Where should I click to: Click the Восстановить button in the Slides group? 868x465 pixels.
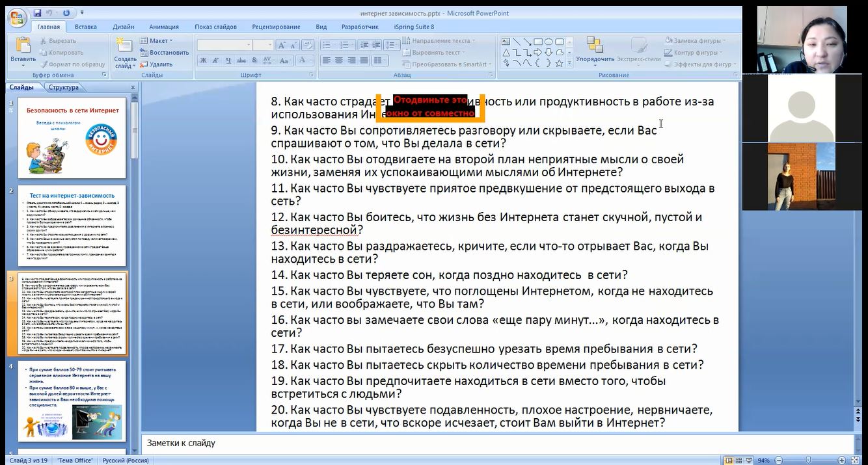click(x=164, y=53)
